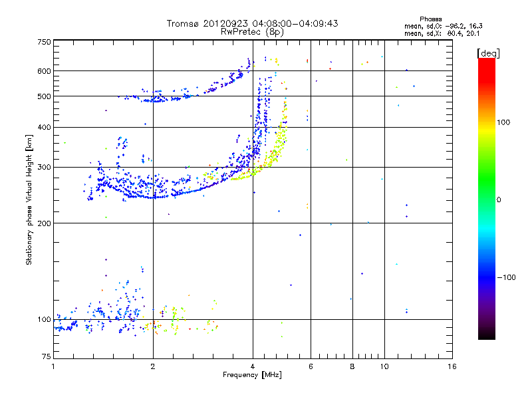Click the y-axis '500' tick label
The image size is (532, 399).
pyautogui.click(x=44, y=96)
